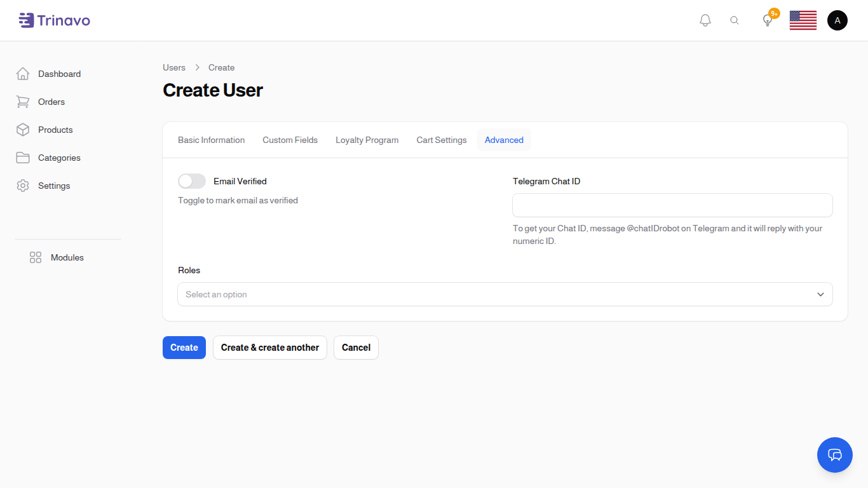Image resolution: width=868 pixels, height=488 pixels.
Task: Switch to the Basic Information tab
Action: click(x=211, y=140)
